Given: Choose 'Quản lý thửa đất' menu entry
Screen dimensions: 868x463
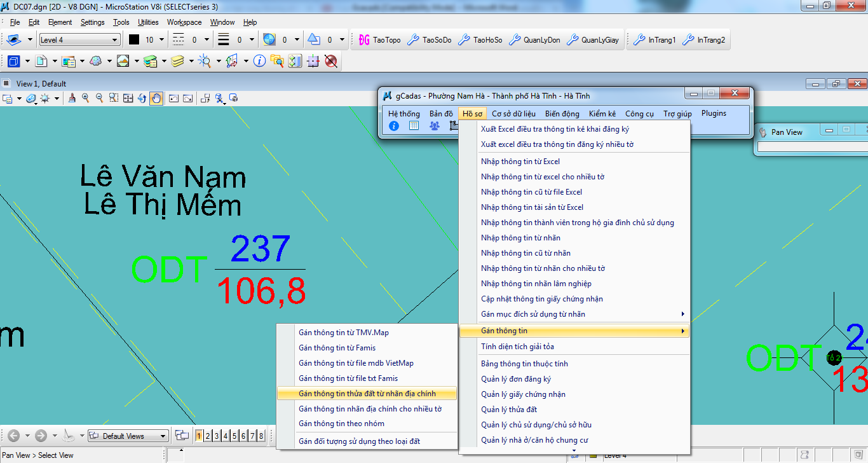Looking at the screenshot, I should tap(509, 410).
